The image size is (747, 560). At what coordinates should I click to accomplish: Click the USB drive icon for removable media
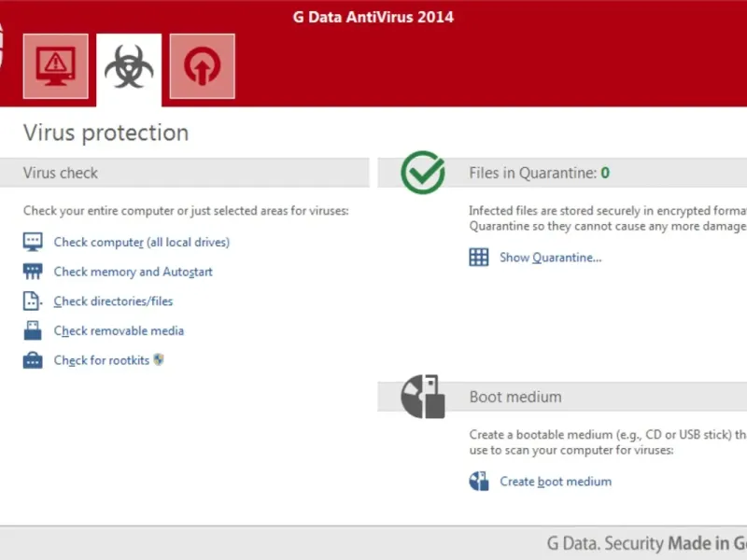point(33,330)
